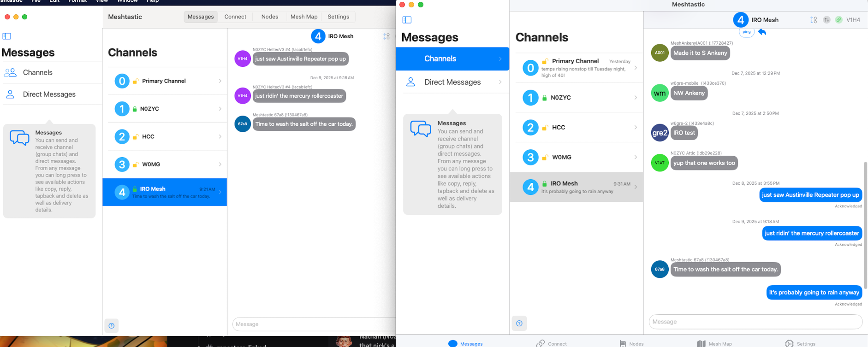
Task: Expand Direct Messages using its chevron arrow
Action: [x=500, y=82]
